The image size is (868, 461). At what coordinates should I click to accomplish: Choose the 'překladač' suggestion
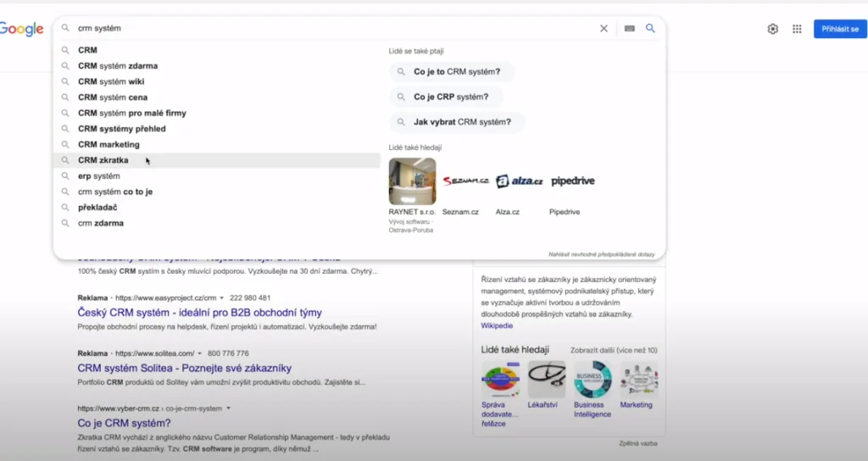click(x=217, y=208)
